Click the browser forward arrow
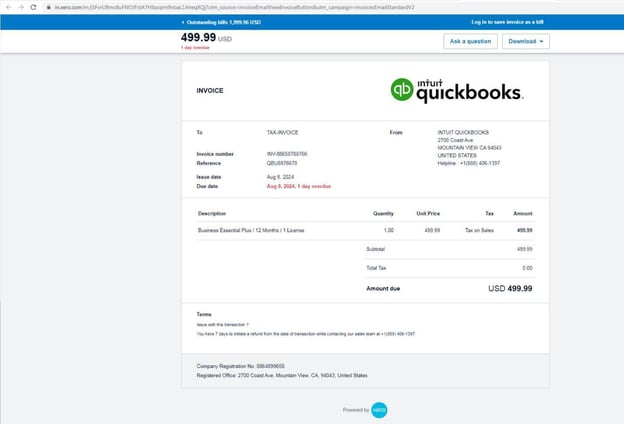The image size is (624, 424). pyautogui.click(x=21, y=7)
